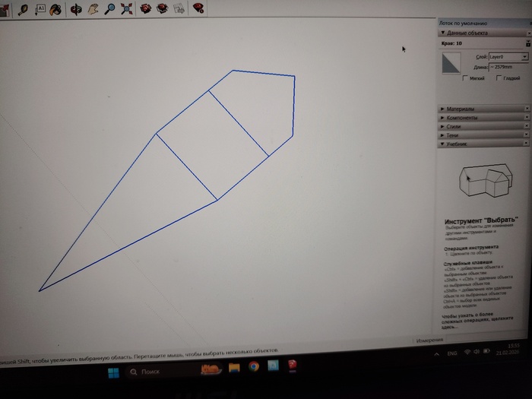Image resolution: width=532 pixels, height=399 pixels.
Task: Click the Zoom Extents tool
Action: coord(126,10)
